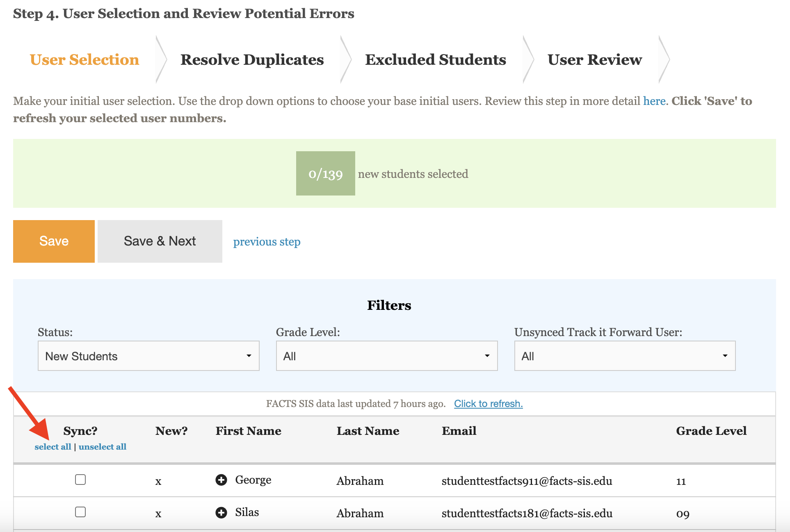Click the select all link

pyautogui.click(x=53, y=447)
